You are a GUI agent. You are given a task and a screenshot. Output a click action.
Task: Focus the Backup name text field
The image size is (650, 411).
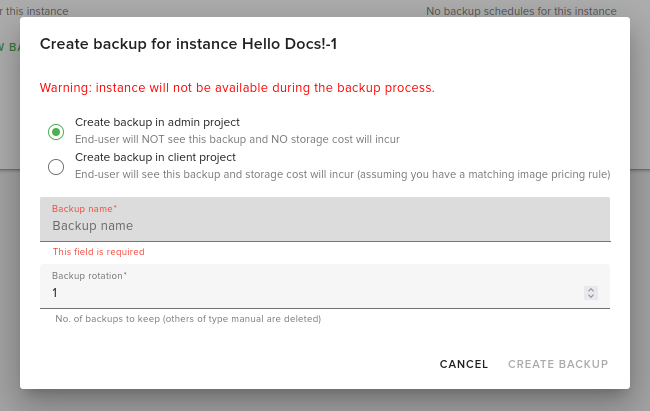pyautogui.click(x=325, y=226)
